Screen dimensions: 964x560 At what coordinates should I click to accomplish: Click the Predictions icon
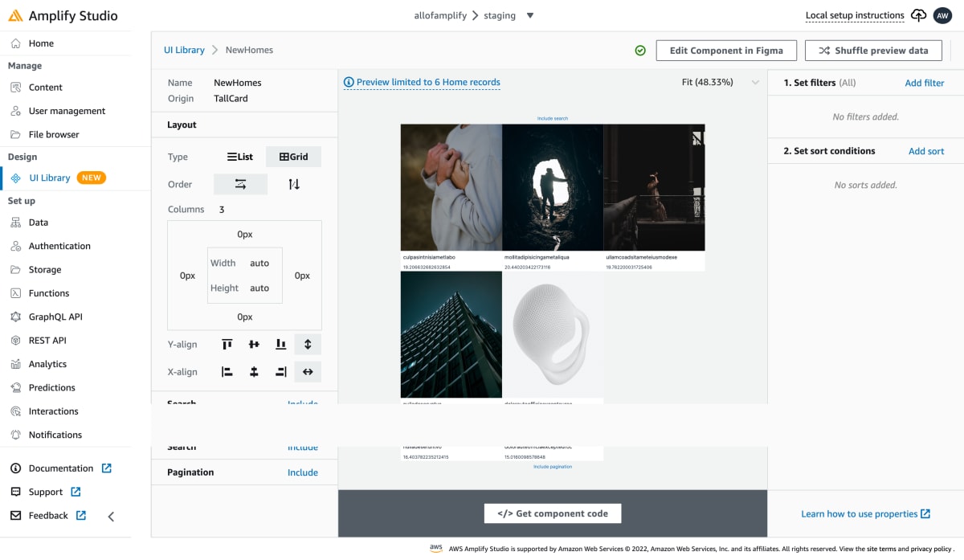(16, 387)
